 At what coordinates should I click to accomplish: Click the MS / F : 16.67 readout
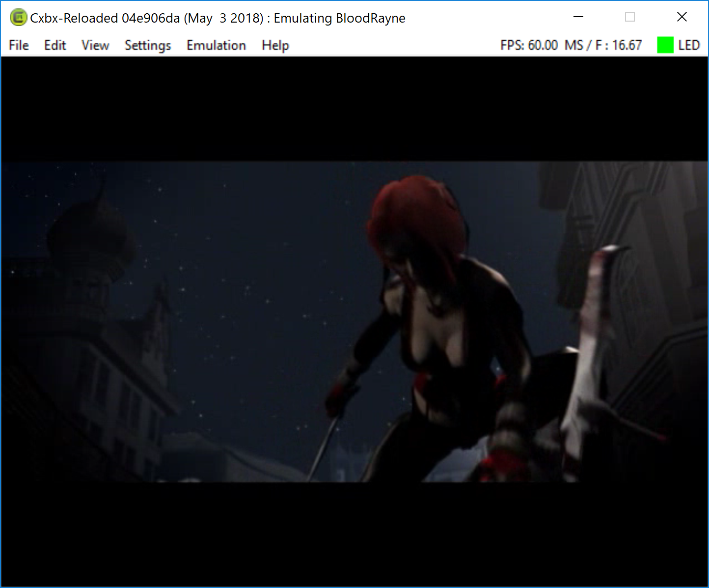(603, 45)
